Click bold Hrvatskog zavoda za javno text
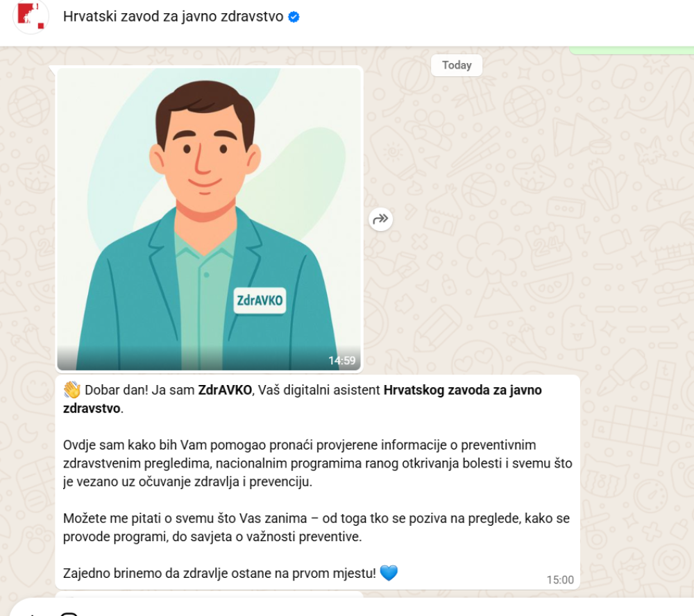This screenshot has width=694, height=616. click(462, 390)
